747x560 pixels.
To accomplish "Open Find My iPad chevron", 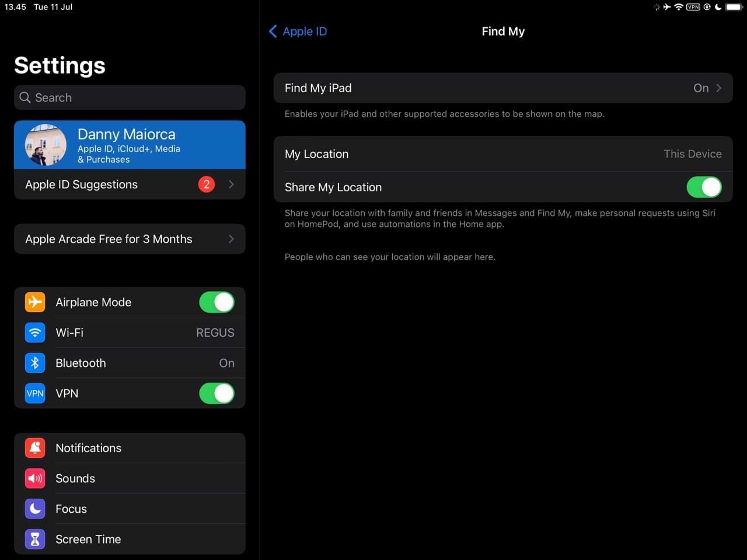I will pyautogui.click(x=719, y=88).
